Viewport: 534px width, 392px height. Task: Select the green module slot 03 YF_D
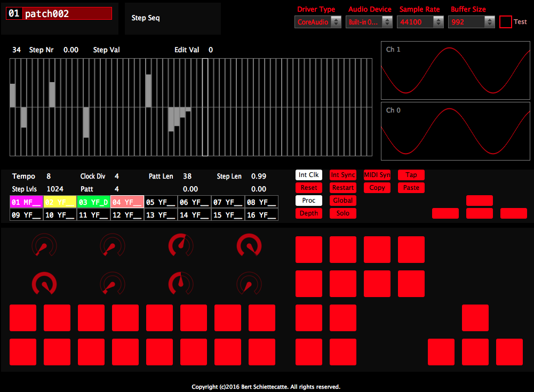coord(94,202)
